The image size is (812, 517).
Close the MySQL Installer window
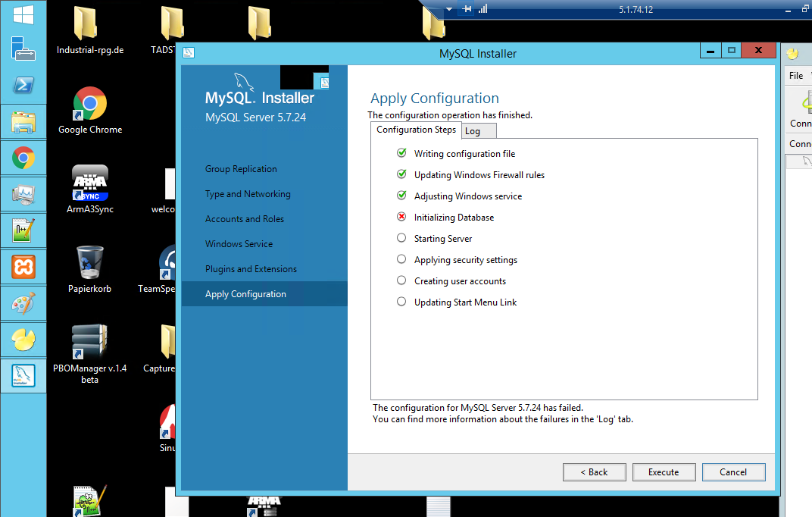[759, 50]
